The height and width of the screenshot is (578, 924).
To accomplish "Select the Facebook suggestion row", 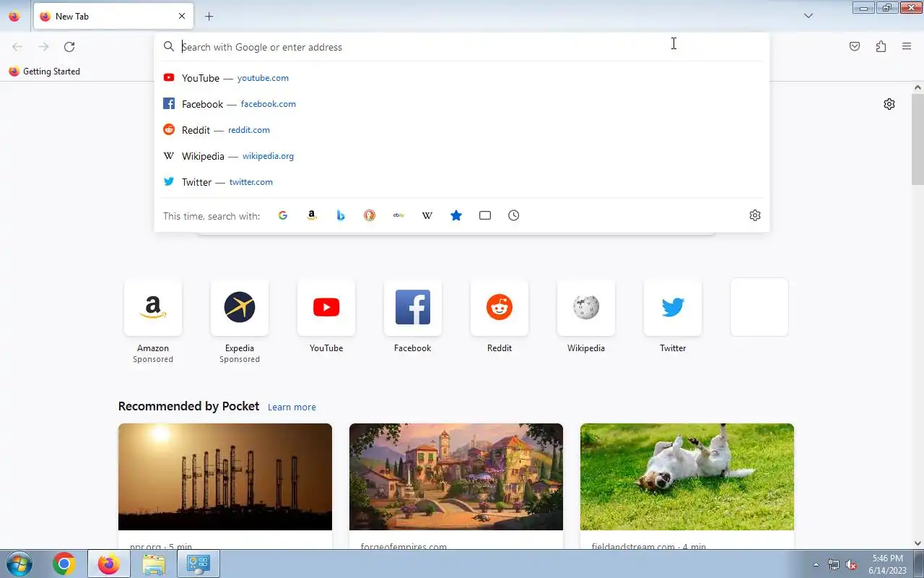I will pyautogui.click(x=462, y=104).
